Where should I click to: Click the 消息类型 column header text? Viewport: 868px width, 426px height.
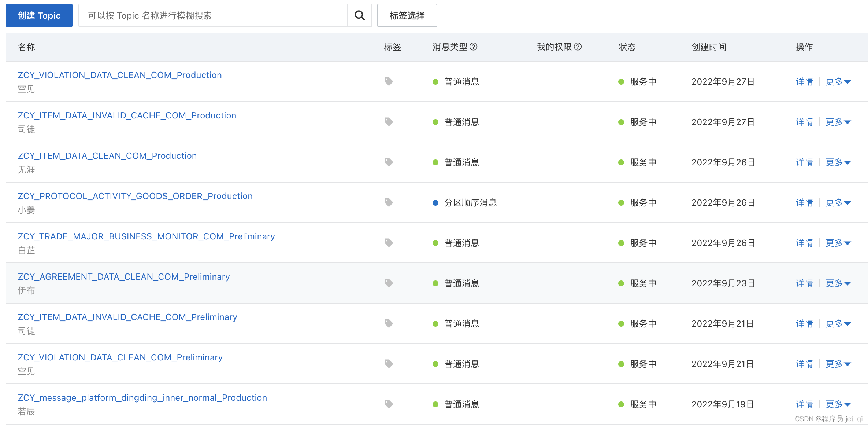click(450, 47)
